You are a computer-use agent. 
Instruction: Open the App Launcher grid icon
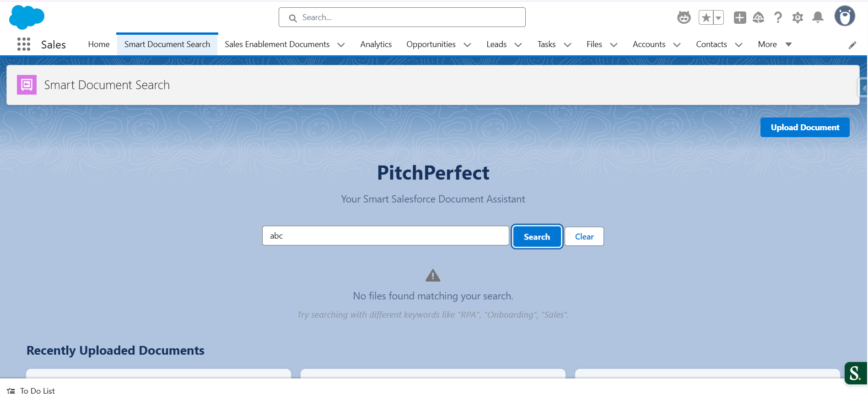pyautogui.click(x=24, y=44)
